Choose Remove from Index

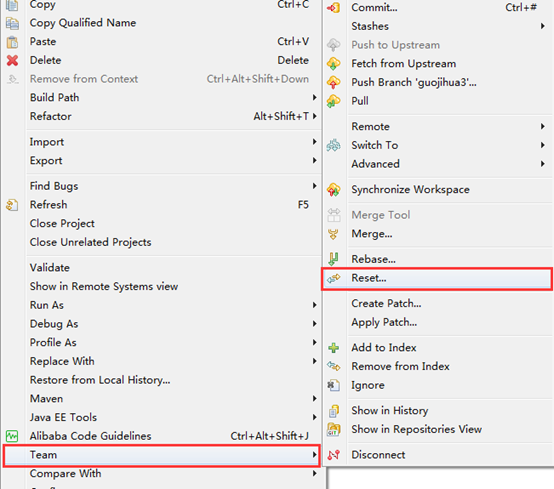pyautogui.click(x=400, y=366)
